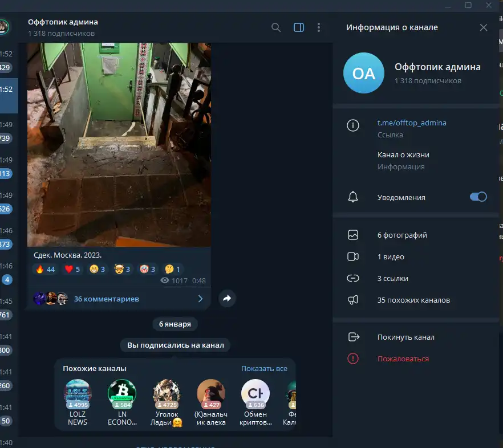
Task: Open the (К)анальчик алеха channel
Action: click(211, 402)
